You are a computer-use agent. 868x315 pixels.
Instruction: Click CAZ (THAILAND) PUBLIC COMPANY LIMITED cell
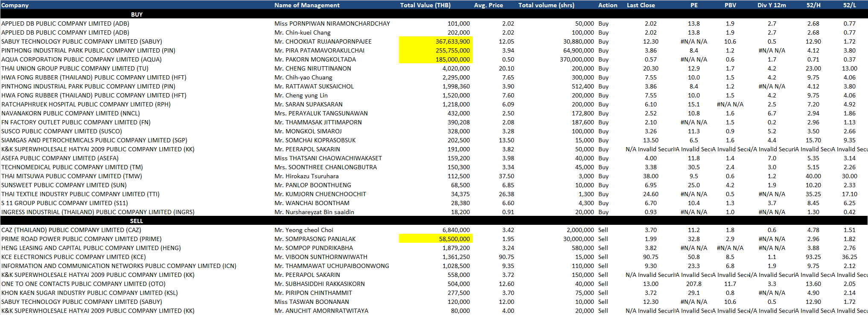71,230
